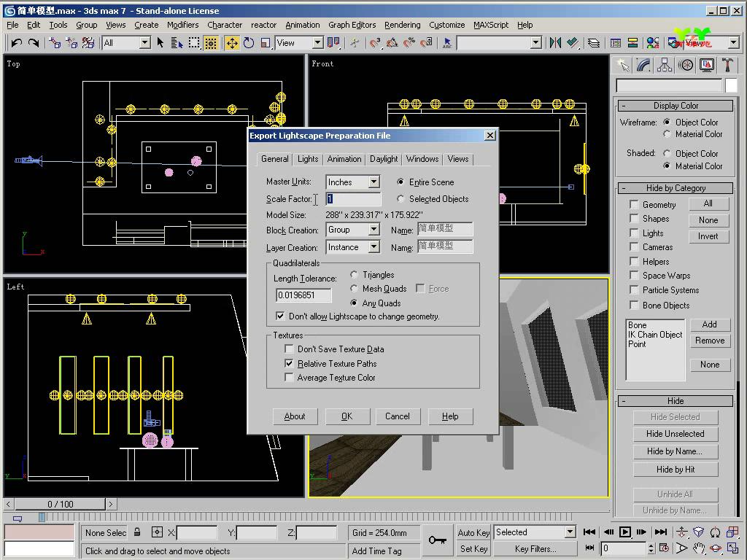Open the named selection sets dropdown
The height and width of the screenshot is (560, 747).
click(x=536, y=43)
